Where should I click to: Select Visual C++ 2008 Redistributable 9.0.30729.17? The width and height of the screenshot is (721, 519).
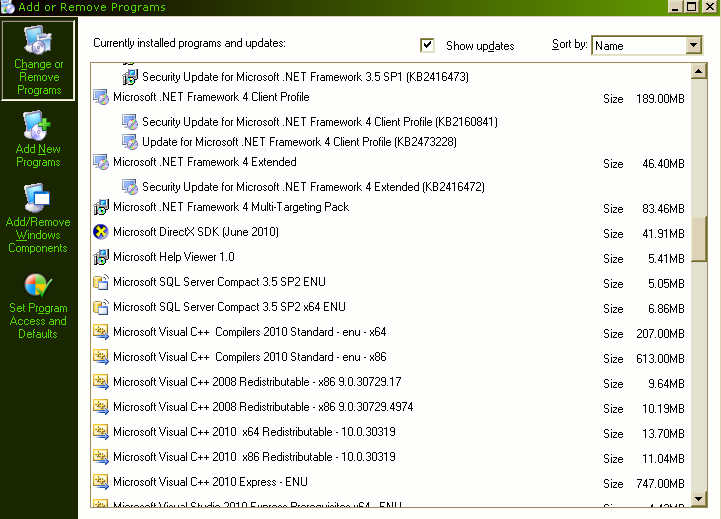tap(257, 382)
